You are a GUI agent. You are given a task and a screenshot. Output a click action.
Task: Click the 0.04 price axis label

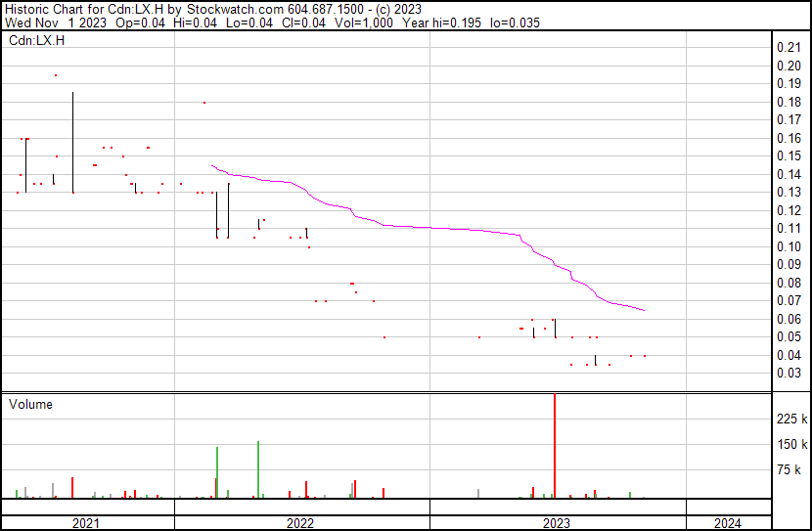point(789,355)
